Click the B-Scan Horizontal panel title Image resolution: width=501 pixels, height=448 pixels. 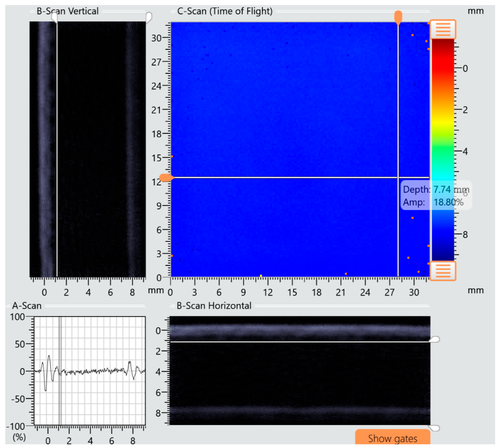tap(214, 306)
